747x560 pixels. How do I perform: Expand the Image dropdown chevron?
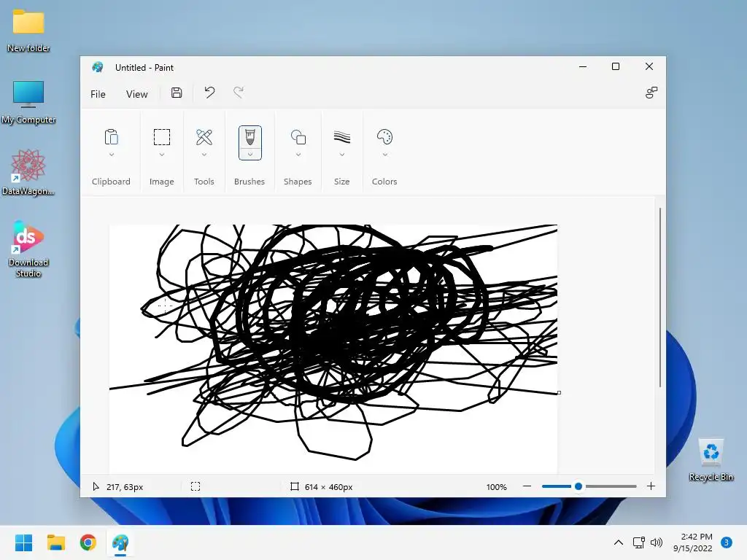[x=162, y=155]
